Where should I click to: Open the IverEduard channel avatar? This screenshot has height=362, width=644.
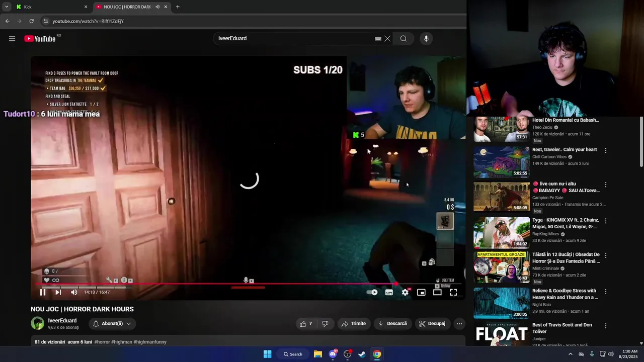[x=38, y=323]
